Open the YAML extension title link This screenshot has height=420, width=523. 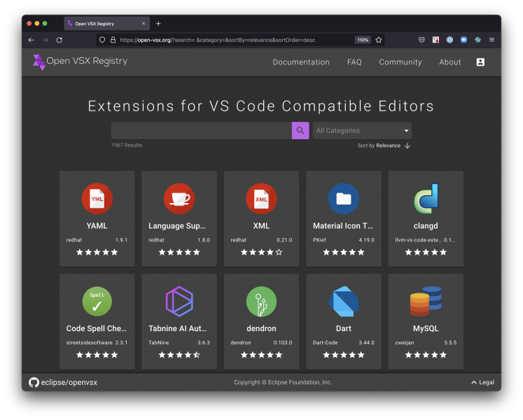click(x=97, y=226)
